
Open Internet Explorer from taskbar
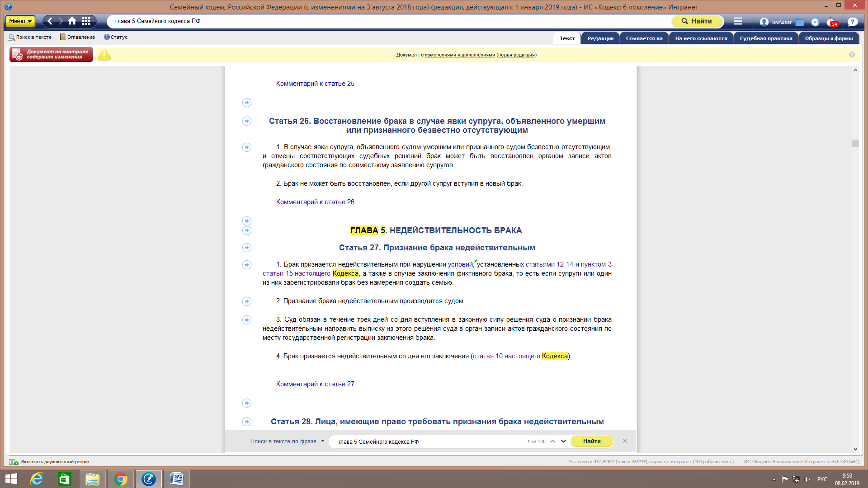pos(37,479)
